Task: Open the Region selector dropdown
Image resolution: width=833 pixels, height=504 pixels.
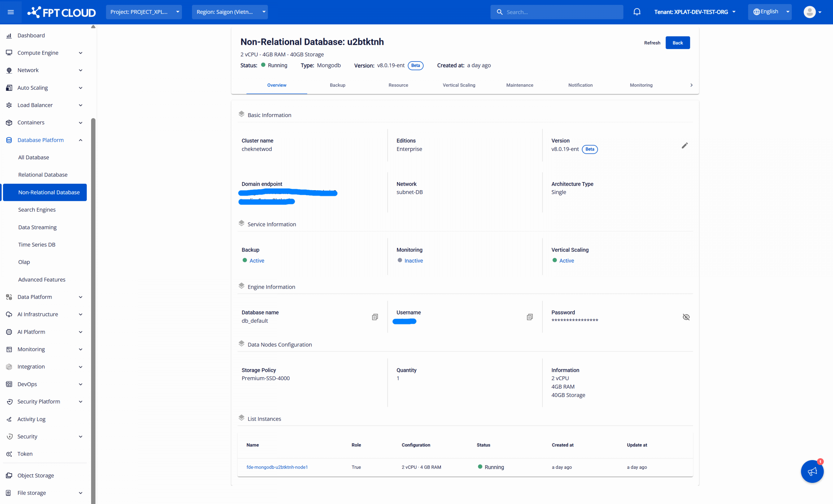Action: 229,12
